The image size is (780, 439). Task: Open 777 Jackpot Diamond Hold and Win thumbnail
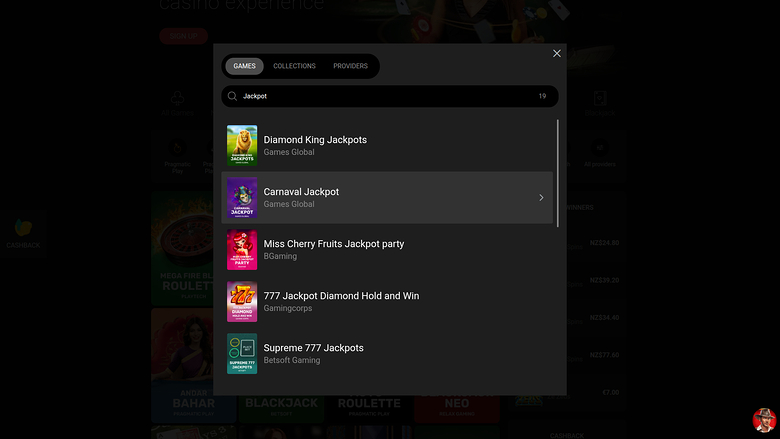242,301
